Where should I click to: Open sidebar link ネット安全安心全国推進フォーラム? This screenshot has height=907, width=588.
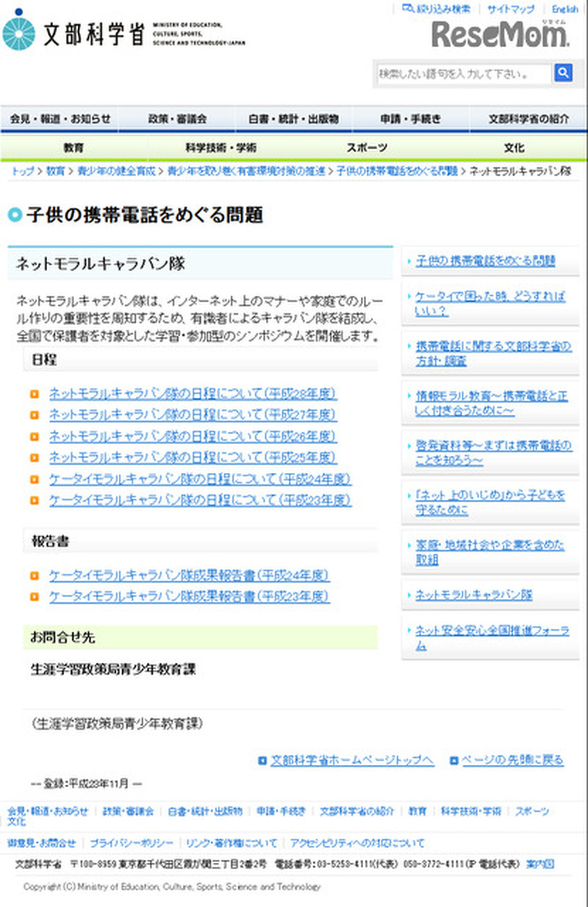tap(490, 637)
